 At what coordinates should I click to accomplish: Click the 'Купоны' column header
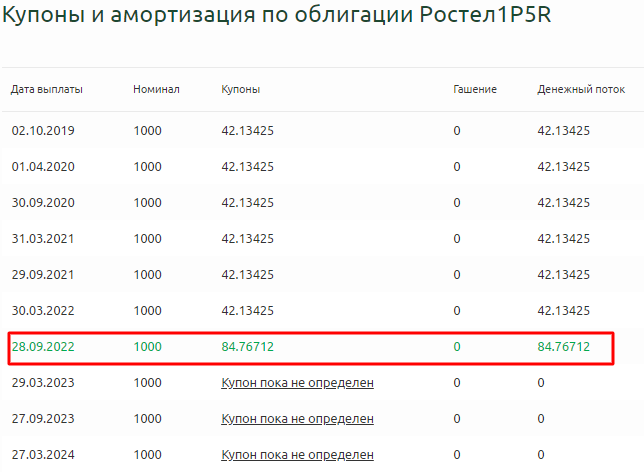(x=241, y=90)
